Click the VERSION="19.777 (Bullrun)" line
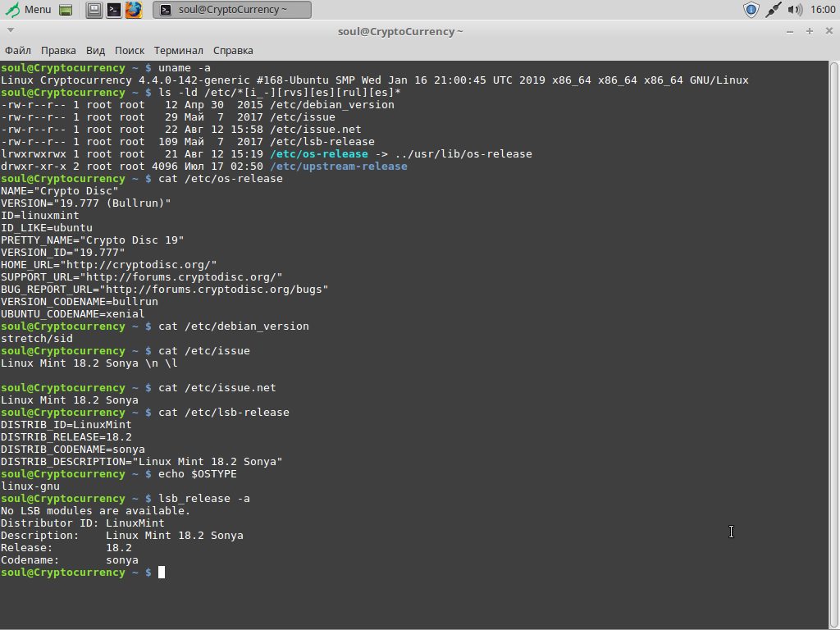The width and height of the screenshot is (840, 630). (85, 203)
